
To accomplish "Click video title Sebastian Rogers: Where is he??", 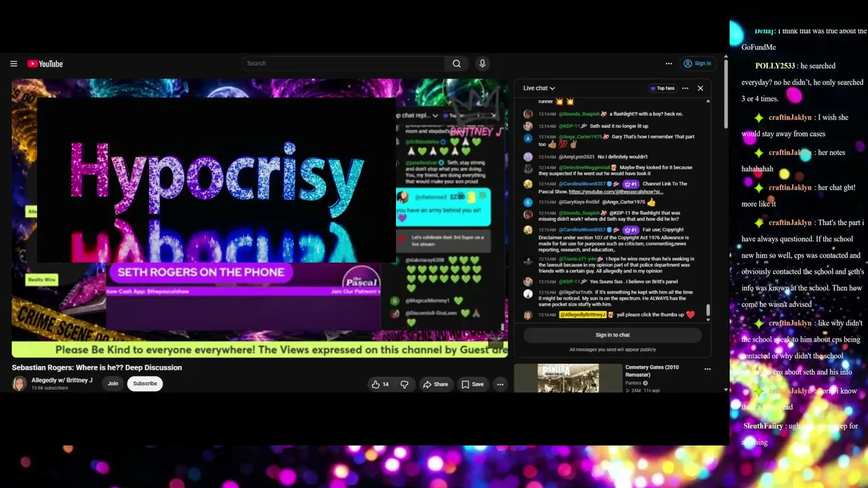I will pyautogui.click(x=97, y=367).
